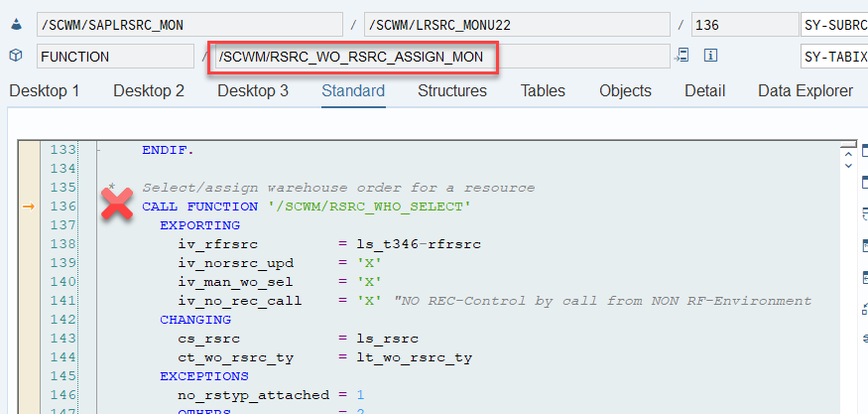Click line number 138 in the gutter

[62, 244]
